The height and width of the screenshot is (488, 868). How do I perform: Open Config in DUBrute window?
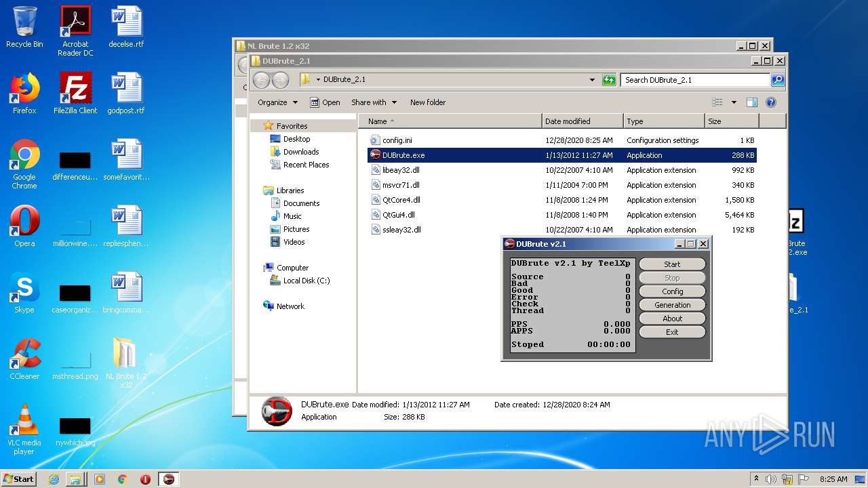coord(672,291)
